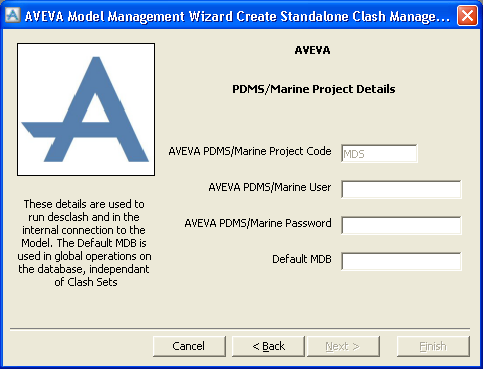Focus the Default MDB input field
The width and height of the screenshot is (483, 369).
click(x=401, y=261)
